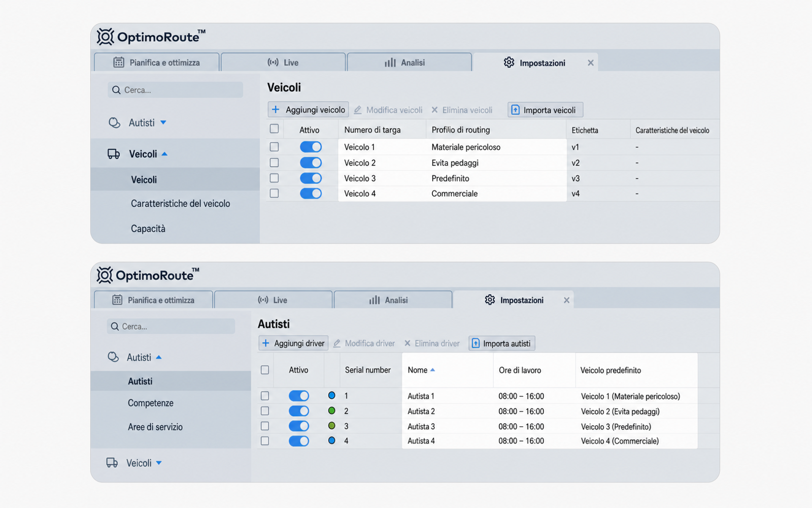Click the gear icon on the top Impostazioni tab

(x=509, y=62)
